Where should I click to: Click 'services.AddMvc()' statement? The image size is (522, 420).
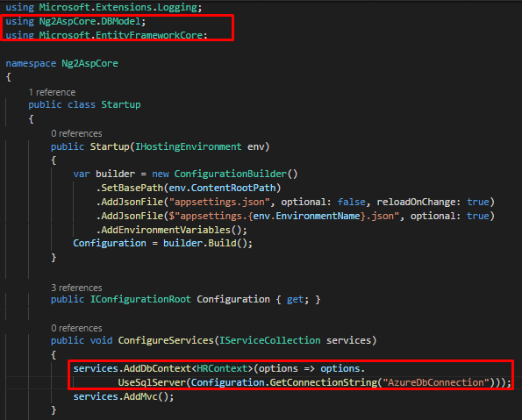(124, 396)
